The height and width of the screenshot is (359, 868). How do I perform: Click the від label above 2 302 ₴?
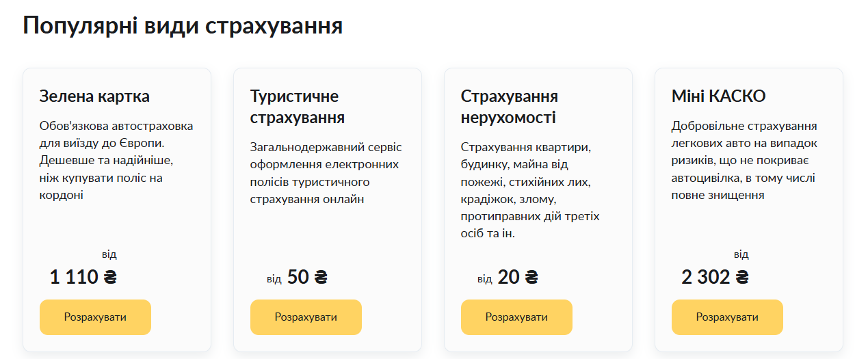pyautogui.click(x=741, y=254)
